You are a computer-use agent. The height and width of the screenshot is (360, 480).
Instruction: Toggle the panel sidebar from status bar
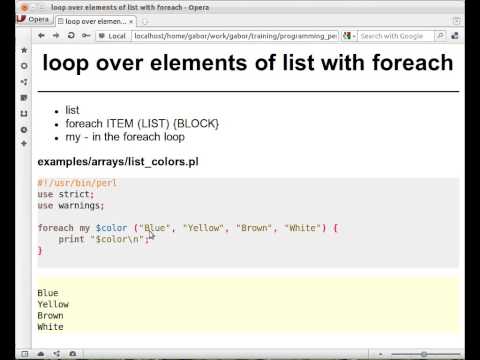(25, 354)
